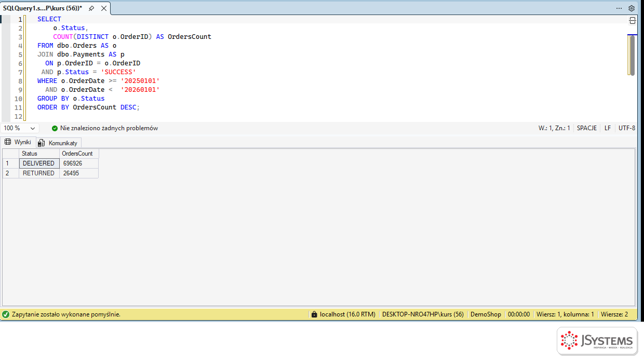The image size is (644, 359).
Task: Click the 'W.: 1, Zn.: 1' cursor position indicator
Action: 554,128
